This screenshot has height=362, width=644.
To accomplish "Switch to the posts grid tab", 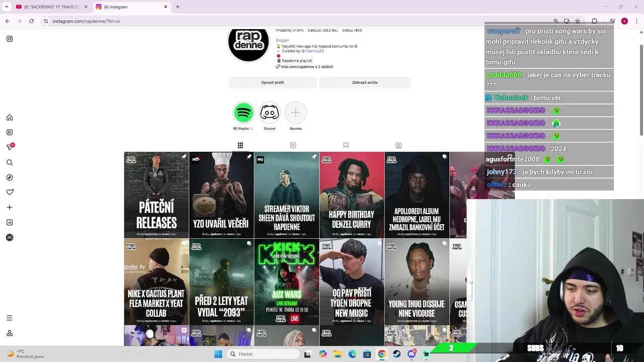I will point(240,145).
